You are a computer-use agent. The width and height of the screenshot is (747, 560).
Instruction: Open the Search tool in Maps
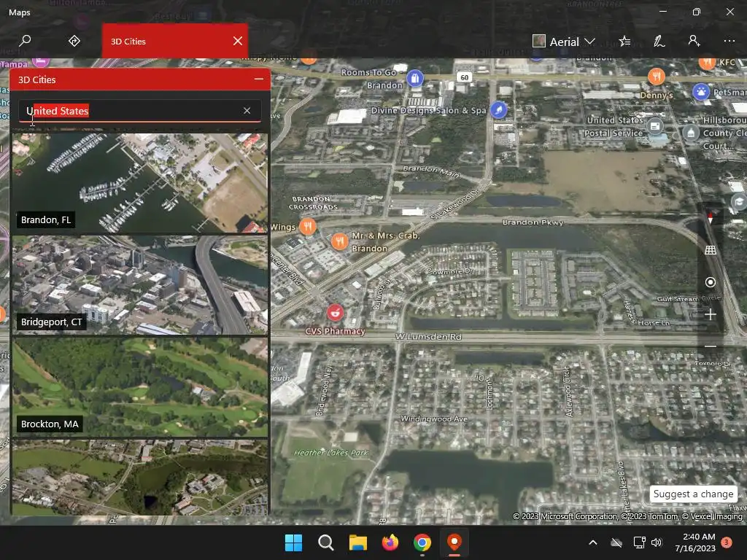(x=25, y=41)
